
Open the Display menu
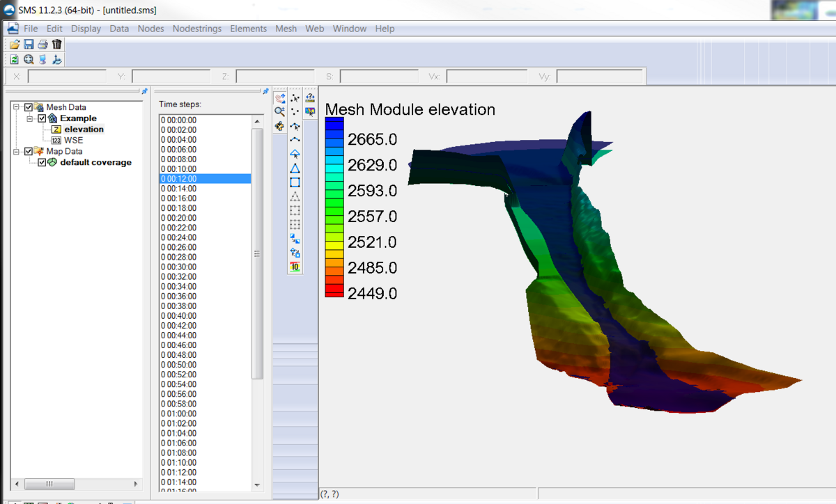click(x=86, y=29)
